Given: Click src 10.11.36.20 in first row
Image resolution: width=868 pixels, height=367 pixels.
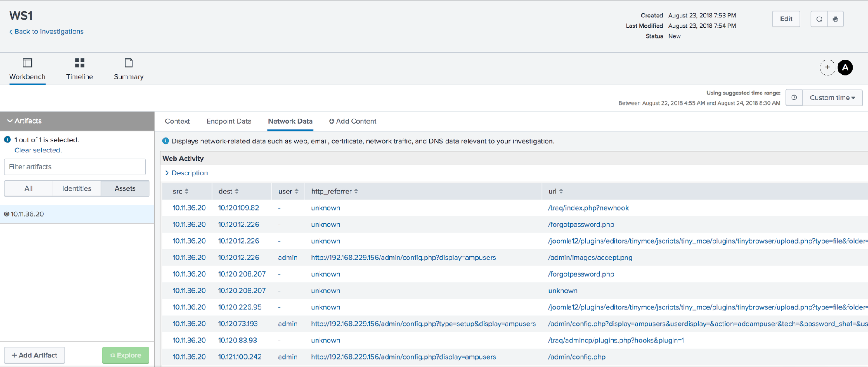Looking at the screenshot, I should (x=189, y=208).
